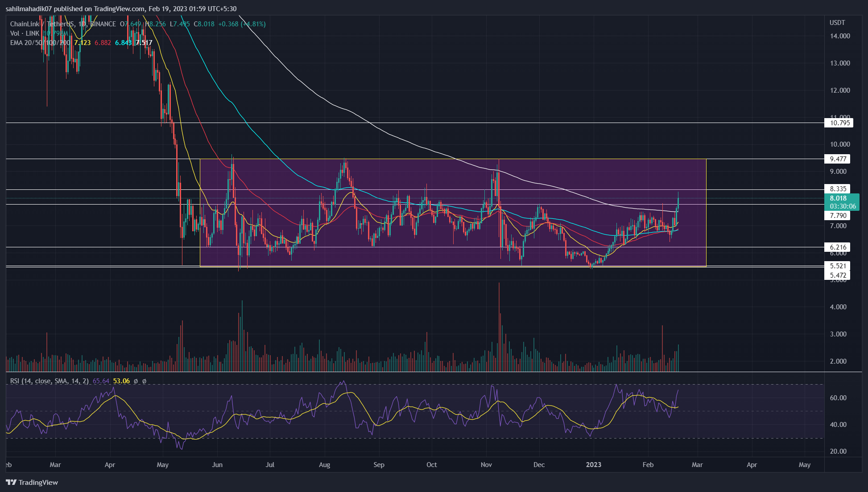Click the 4.000 tick on price scale
The image size is (868, 492).
point(838,307)
